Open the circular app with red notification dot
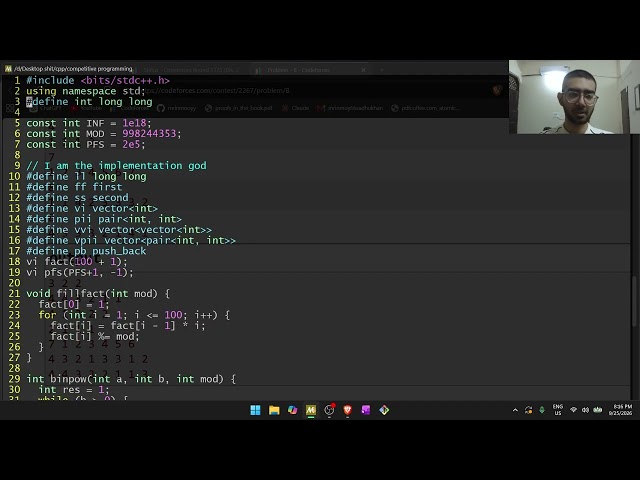Image resolution: width=640 pixels, height=480 pixels. point(329,410)
